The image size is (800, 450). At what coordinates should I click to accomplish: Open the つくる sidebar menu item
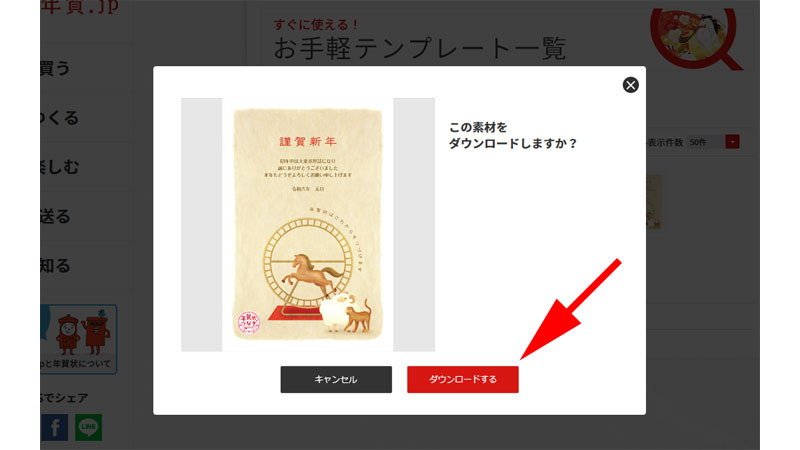tap(60, 117)
